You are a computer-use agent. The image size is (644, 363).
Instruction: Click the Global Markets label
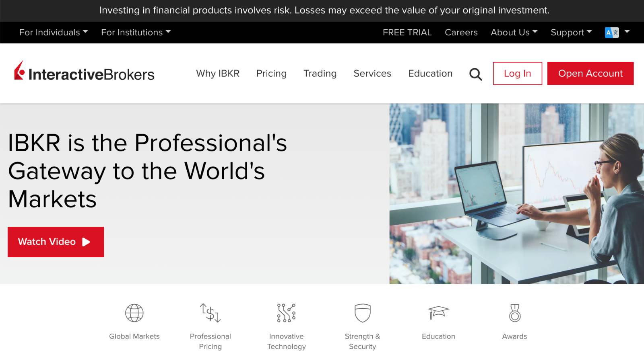coord(134,336)
